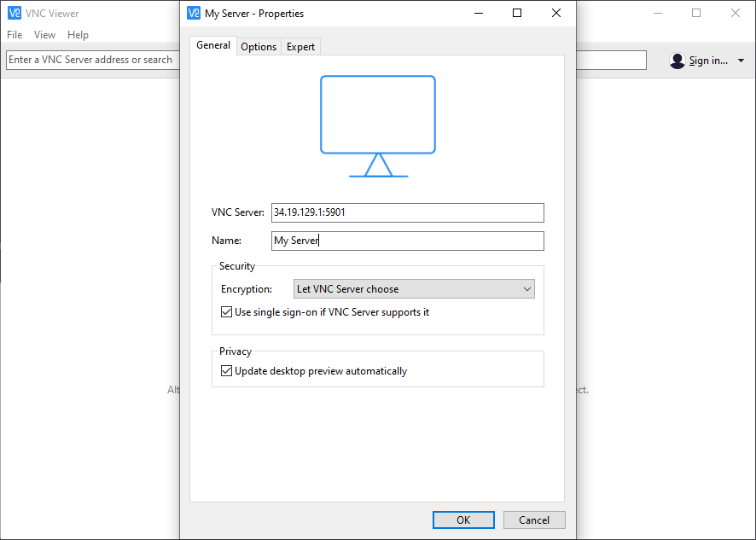This screenshot has width=756, height=540.
Task: Open the View menu in VNC Viewer
Action: coord(44,35)
